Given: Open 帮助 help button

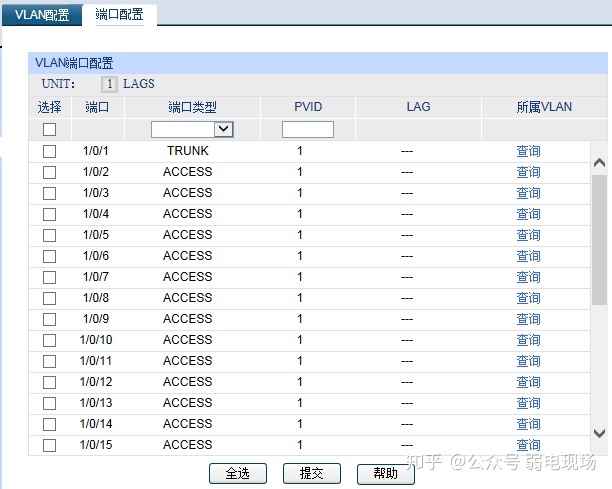Looking at the screenshot, I should 385,473.
